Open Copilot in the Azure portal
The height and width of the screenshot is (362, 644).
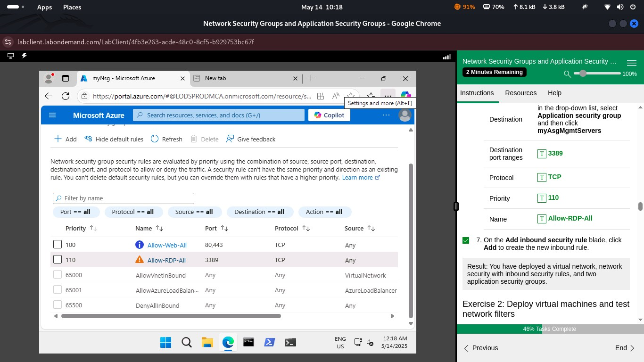pyautogui.click(x=329, y=115)
